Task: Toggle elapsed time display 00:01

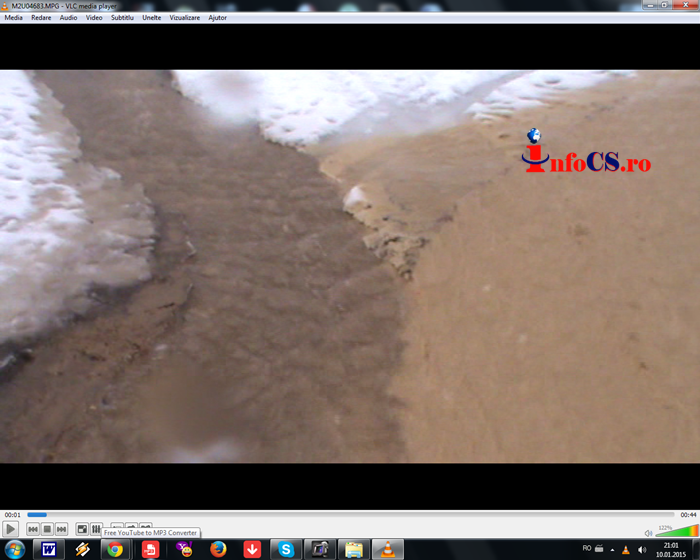Action: (12, 514)
